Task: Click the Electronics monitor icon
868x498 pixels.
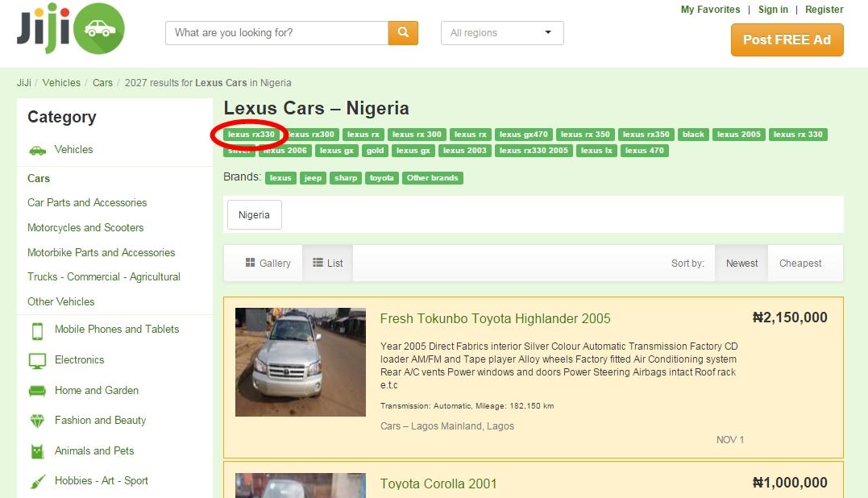Action: click(x=37, y=361)
